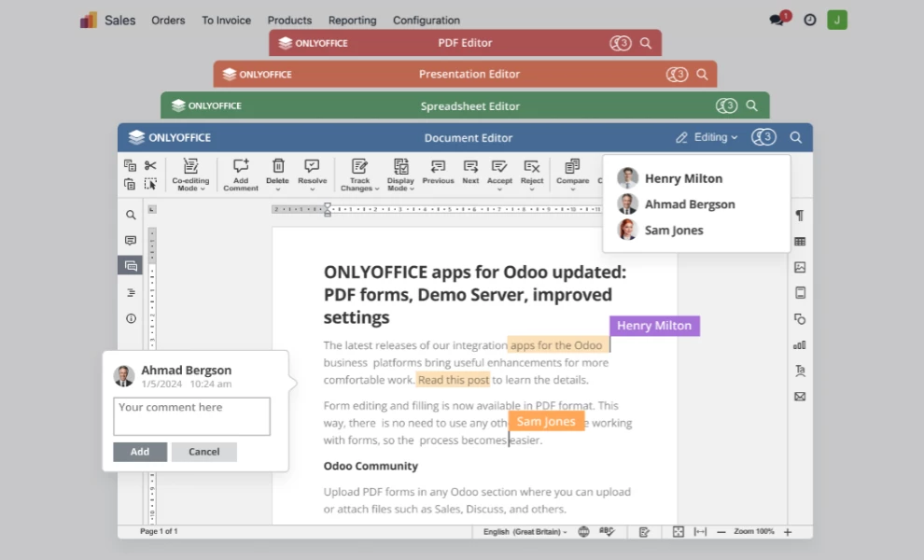This screenshot has height=560, width=924.
Task: Open the Configuration menu
Action: (426, 20)
